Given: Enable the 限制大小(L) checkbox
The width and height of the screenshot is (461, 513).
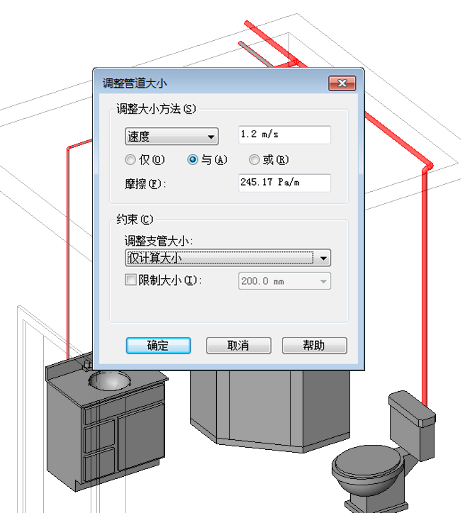Looking at the screenshot, I should pyautogui.click(x=130, y=280).
